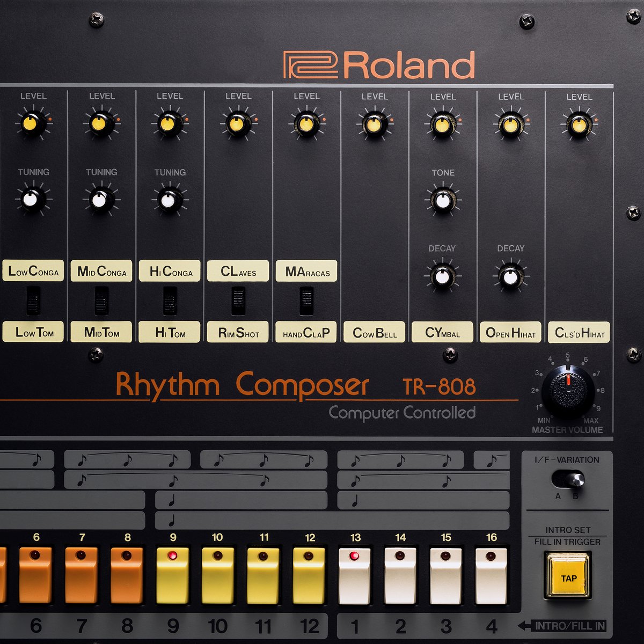Click the FILL IN TRIGGER label
Image resolution: width=644 pixels, height=644 pixels.
567,541
